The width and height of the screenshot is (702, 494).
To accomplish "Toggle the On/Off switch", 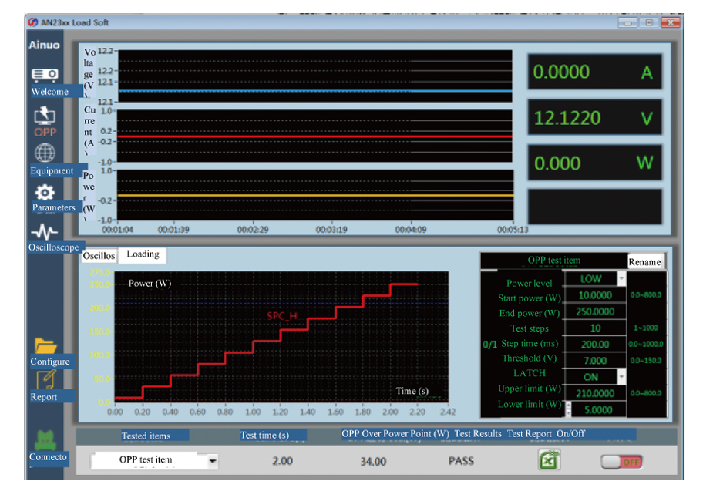I will point(621,462).
